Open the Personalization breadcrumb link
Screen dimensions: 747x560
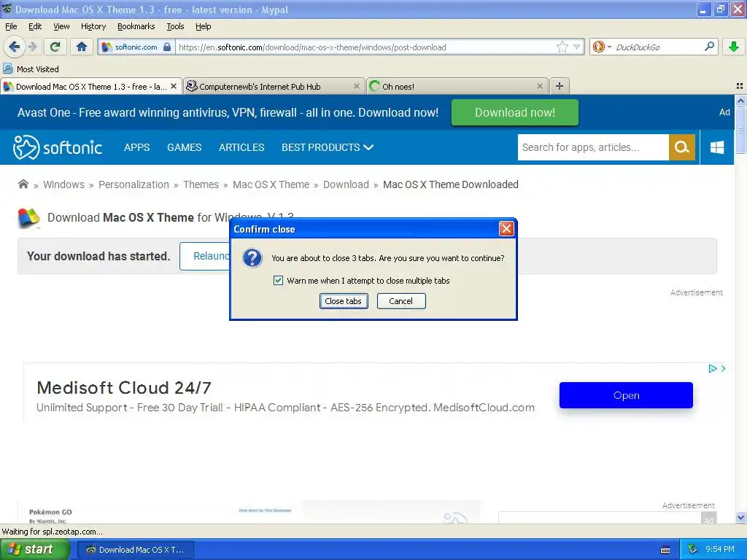[x=134, y=184]
